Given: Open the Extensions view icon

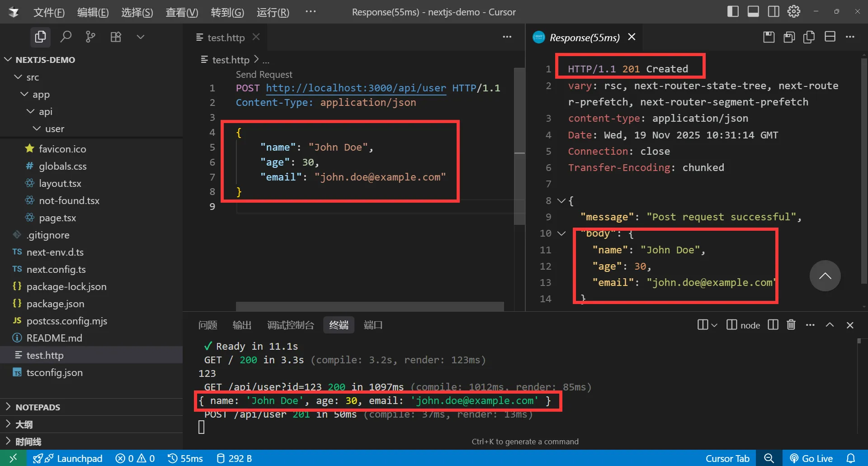Looking at the screenshot, I should tap(116, 37).
